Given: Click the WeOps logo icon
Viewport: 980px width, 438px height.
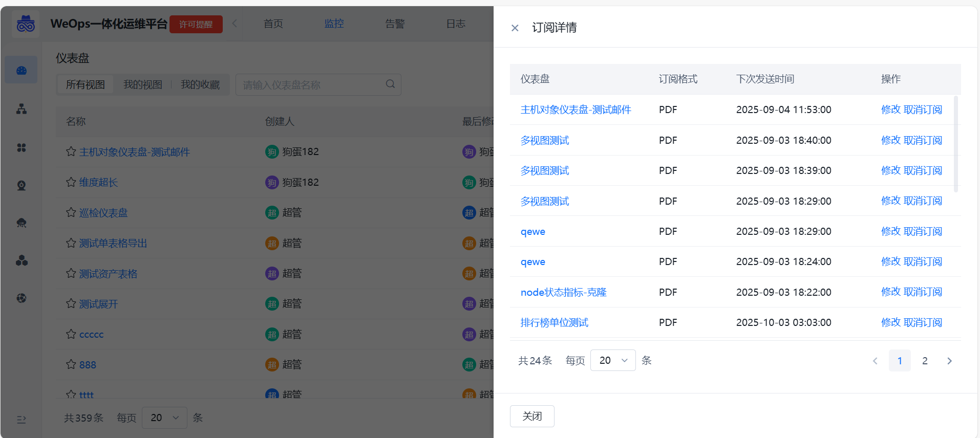Looking at the screenshot, I should coord(26,24).
